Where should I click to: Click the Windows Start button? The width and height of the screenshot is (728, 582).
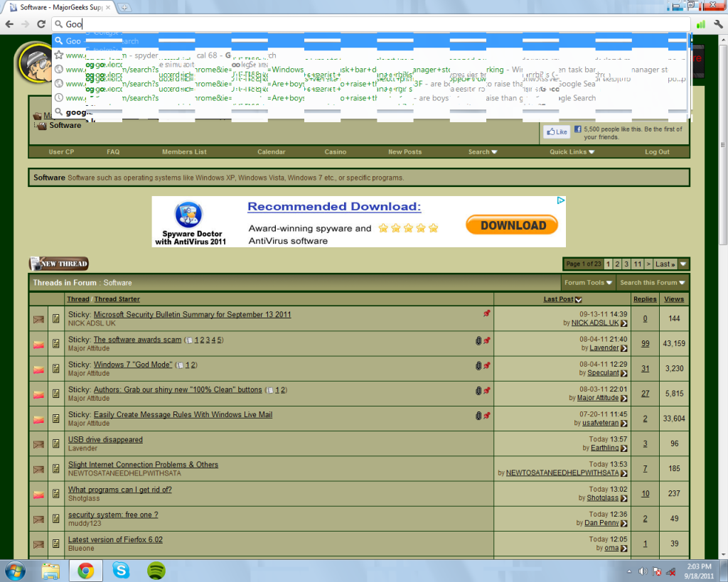[x=16, y=570]
